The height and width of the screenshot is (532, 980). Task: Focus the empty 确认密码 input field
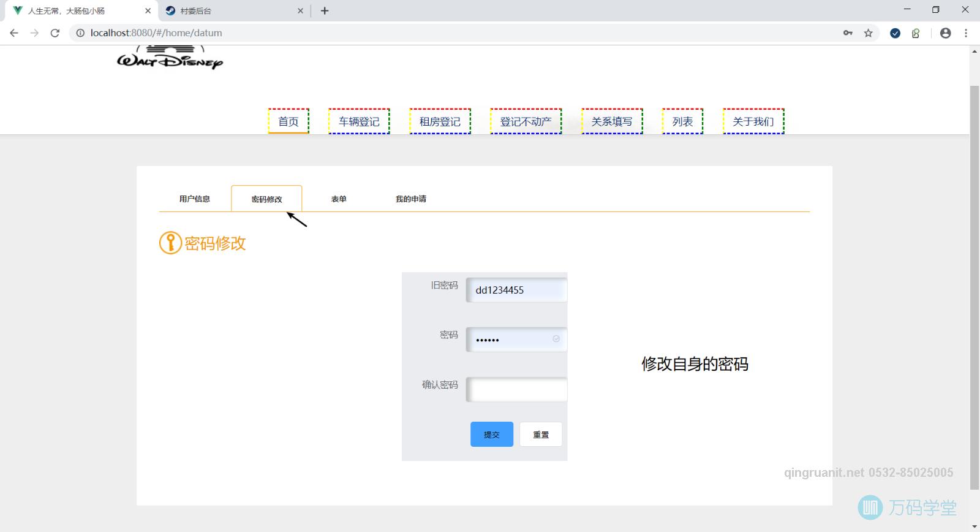(x=516, y=389)
